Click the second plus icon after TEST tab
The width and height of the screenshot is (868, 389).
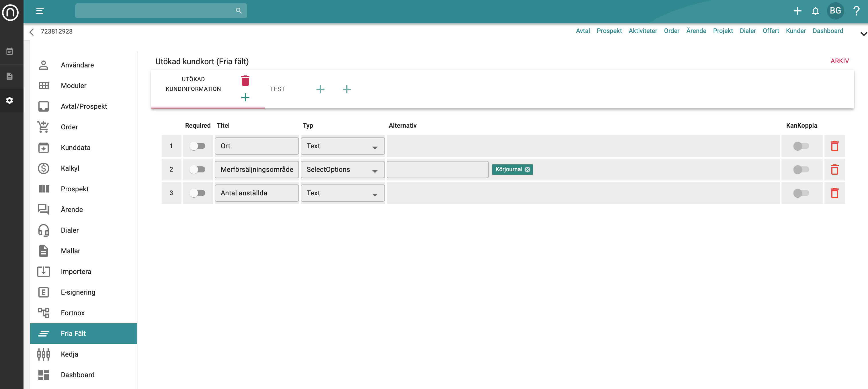(x=346, y=89)
